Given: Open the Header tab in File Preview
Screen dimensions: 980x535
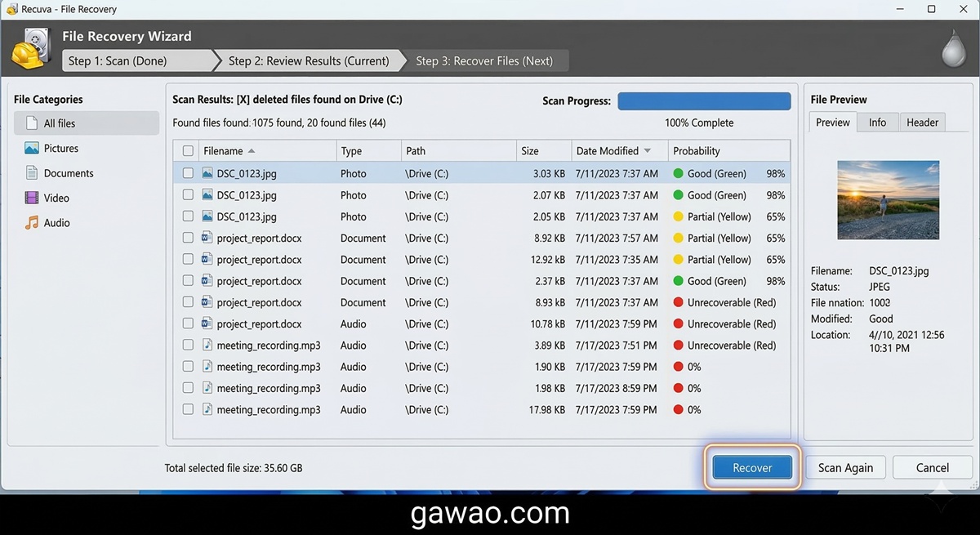Looking at the screenshot, I should (x=922, y=123).
